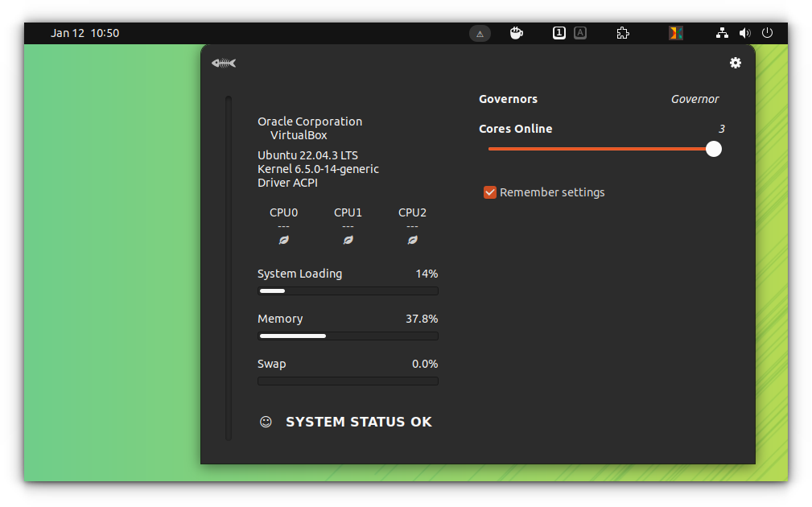Click the warning triangle indicator in the top bar
The height and width of the screenshot is (507, 812).
pos(480,33)
